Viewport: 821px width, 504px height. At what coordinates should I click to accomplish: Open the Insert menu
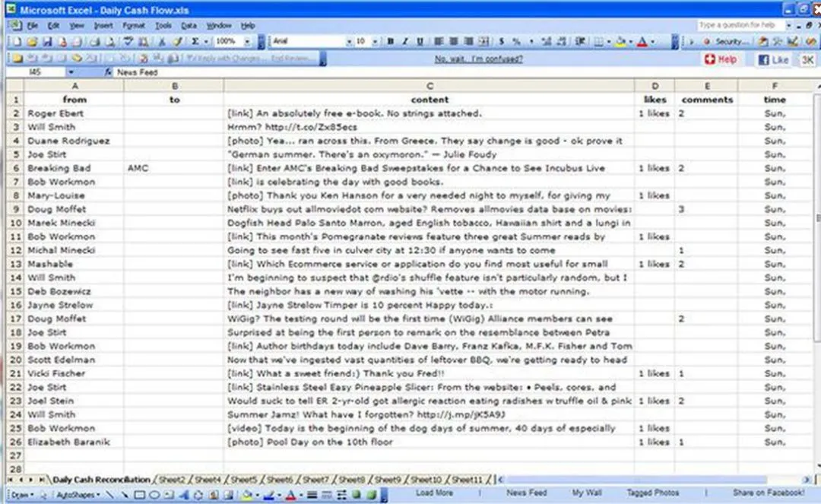coord(103,26)
